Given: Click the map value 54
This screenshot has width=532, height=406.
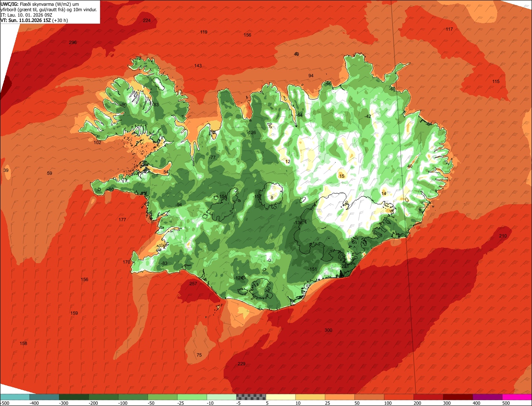Looking at the screenshot, I should [x=166, y=172].
